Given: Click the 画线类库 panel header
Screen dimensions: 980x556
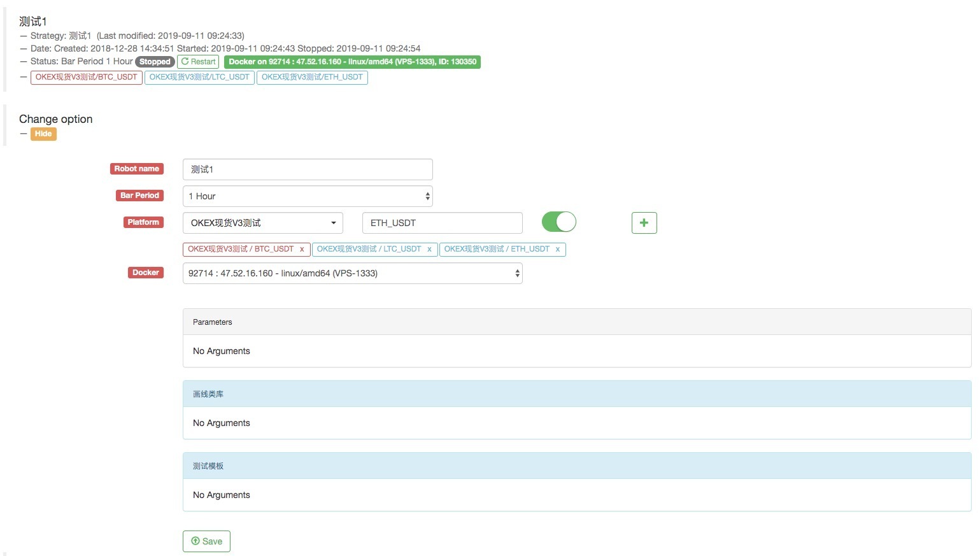Looking at the screenshot, I should tap(577, 394).
